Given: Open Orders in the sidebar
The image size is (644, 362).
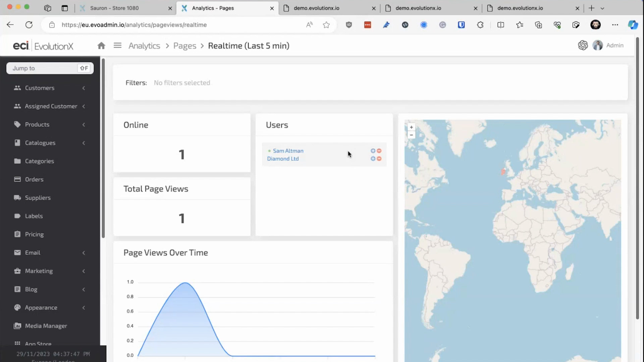Looking at the screenshot, I should coord(34,179).
